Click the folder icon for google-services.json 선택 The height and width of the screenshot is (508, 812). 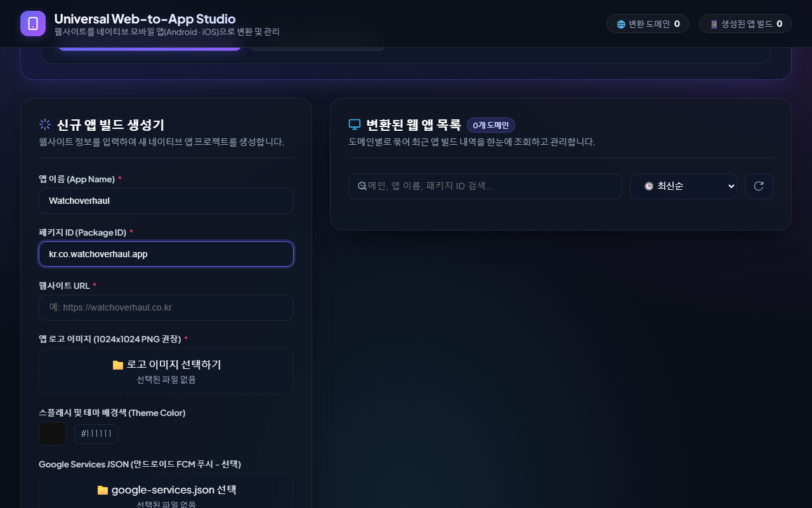103,490
